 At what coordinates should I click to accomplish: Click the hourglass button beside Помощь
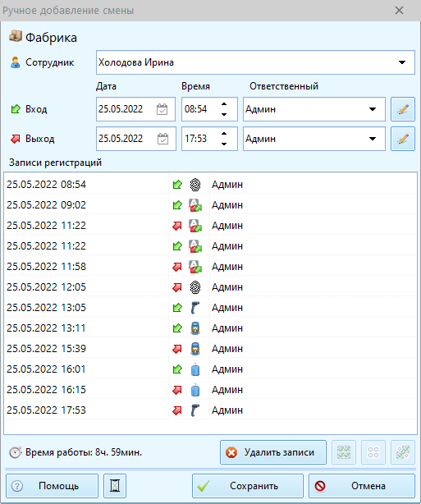(x=115, y=486)
